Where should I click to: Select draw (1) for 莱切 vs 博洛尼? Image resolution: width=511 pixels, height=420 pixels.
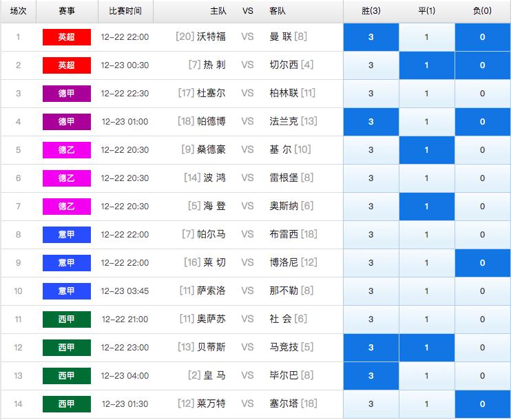[x=426, y=263]
